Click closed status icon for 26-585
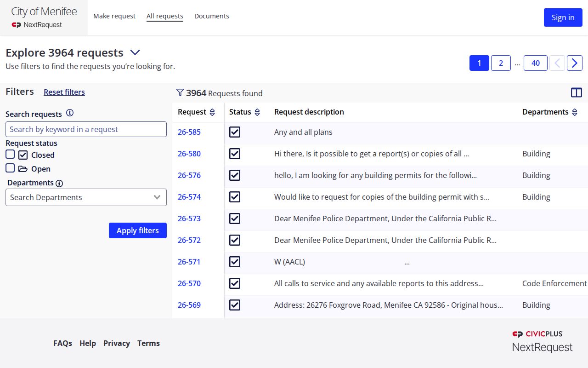588x368 pixels. coord(235,132)
